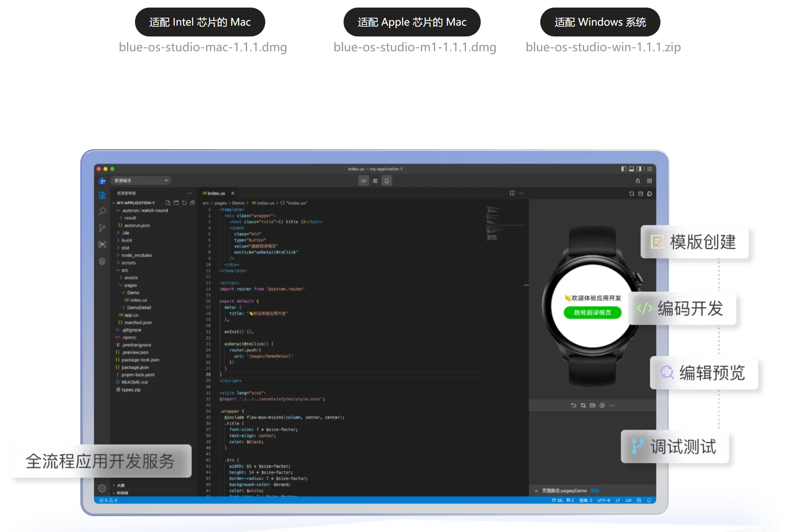Toggle the primary sidebar layout icon
790x532 pixels.
pyautogui.click(x=624, y=169)
